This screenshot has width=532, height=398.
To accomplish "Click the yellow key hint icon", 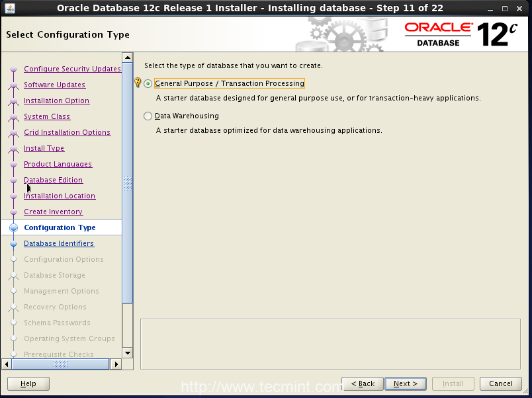I will point(138,83).
